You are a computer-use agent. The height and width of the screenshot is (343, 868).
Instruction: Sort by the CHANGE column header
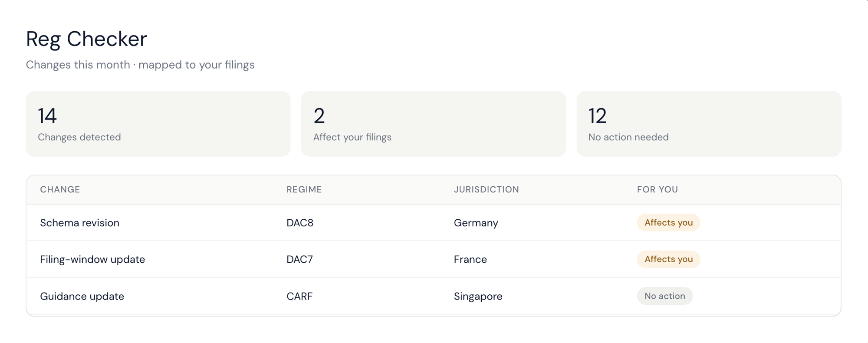pyautogui.click(x=60, y=189)
